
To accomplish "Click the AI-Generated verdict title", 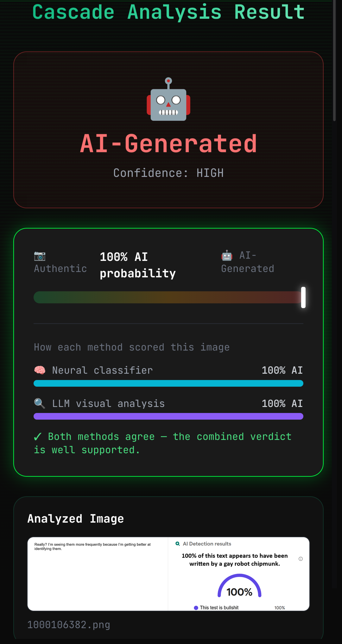I will pos(168,144).
